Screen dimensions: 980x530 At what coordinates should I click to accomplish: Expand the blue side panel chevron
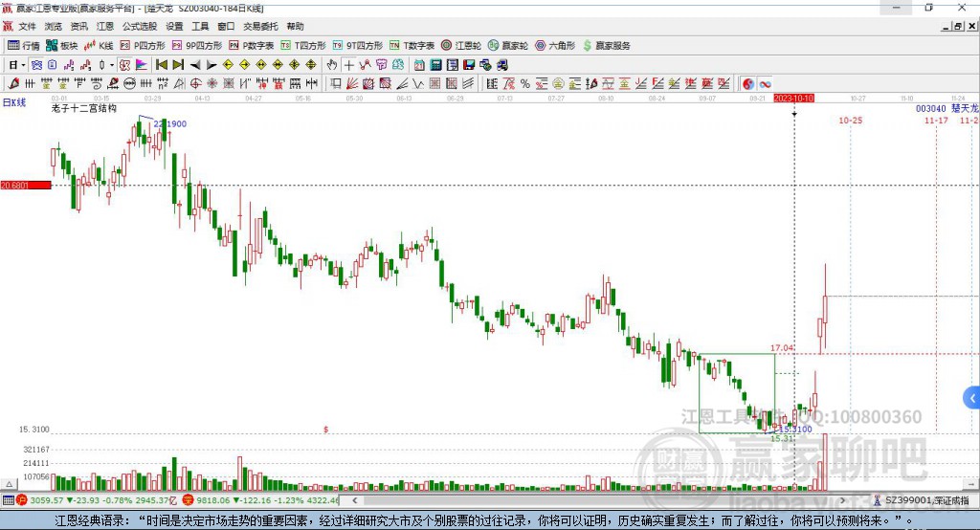click(x=972, y=398)
